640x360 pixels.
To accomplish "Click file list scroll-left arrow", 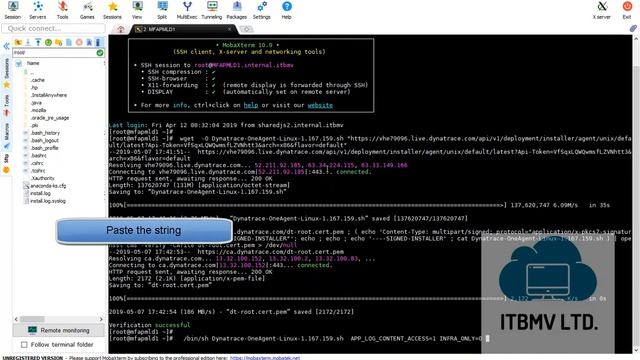I will 16,319.
